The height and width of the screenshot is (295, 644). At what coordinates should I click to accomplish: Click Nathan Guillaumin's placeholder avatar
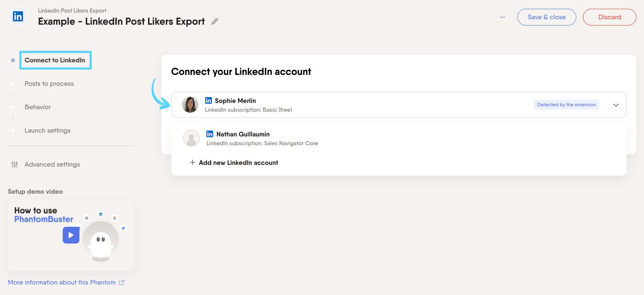[191, 138]
